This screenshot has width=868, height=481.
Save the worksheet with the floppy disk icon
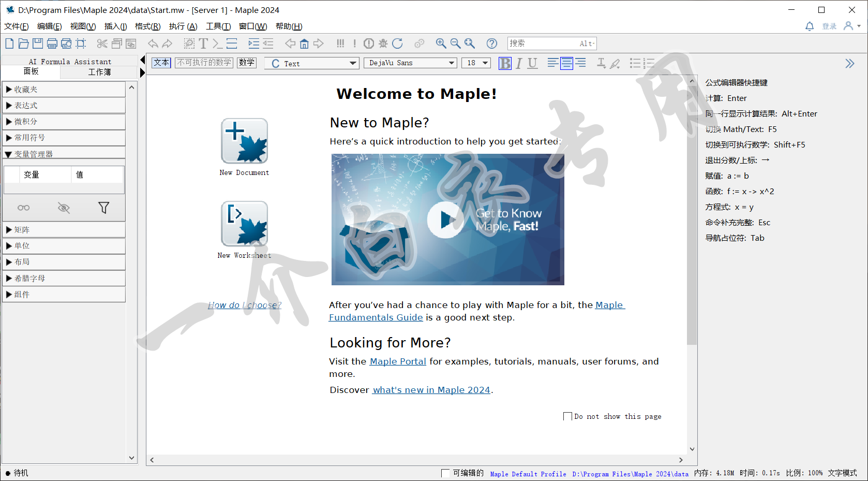(38, 43)
